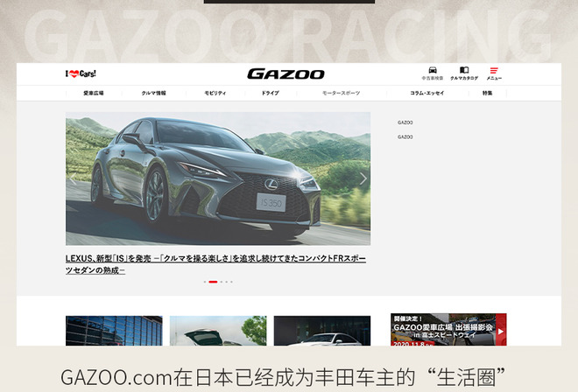This screenshot has height=392, width=578.
Task: Click the red play arrow on the 出張撮影会 banner
Action: pos(501,331)
